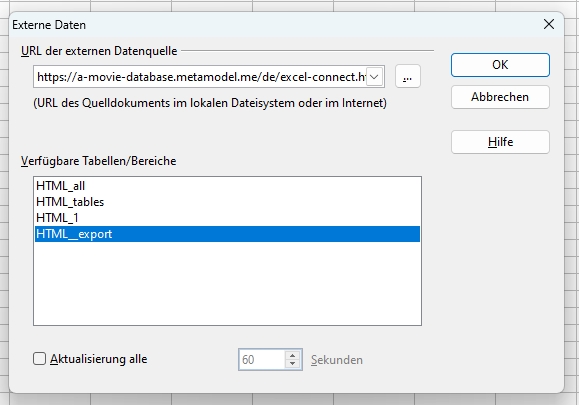Open the Hilfe dialog help

pos(500,142)
